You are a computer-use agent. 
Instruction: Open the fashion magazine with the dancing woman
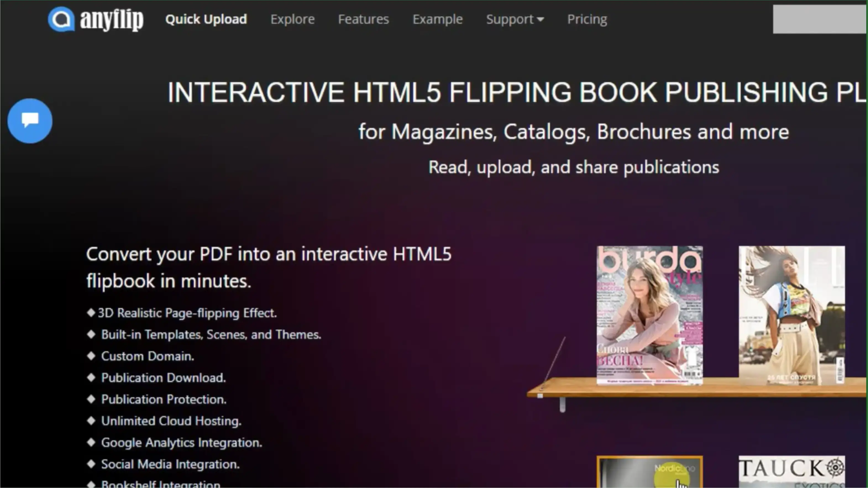click(x=792, y=315)
